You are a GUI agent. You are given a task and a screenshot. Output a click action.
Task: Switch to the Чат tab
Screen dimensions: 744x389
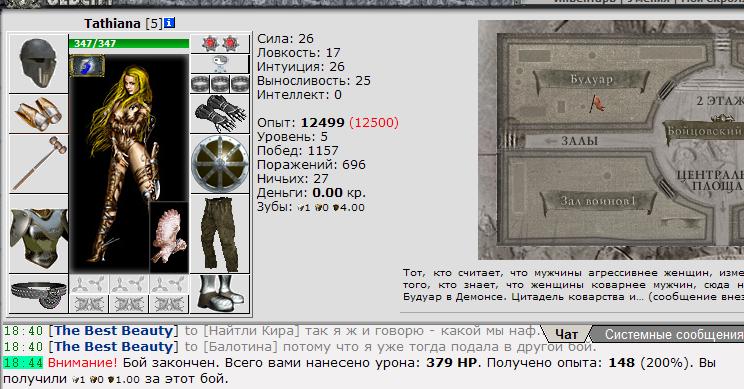567,334
